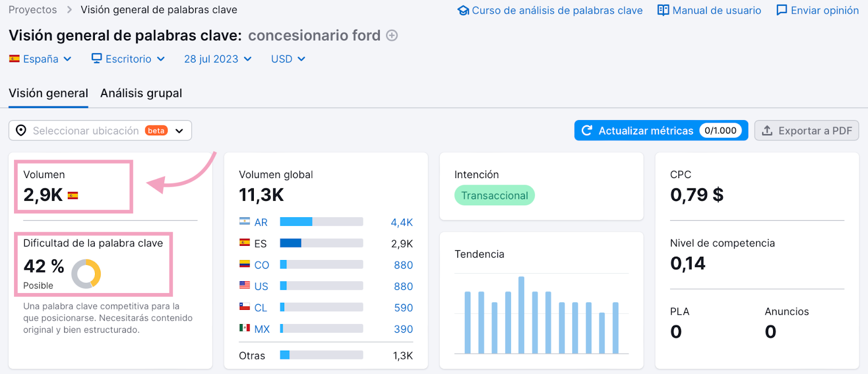Click the location pin icon

click(21, 130)
